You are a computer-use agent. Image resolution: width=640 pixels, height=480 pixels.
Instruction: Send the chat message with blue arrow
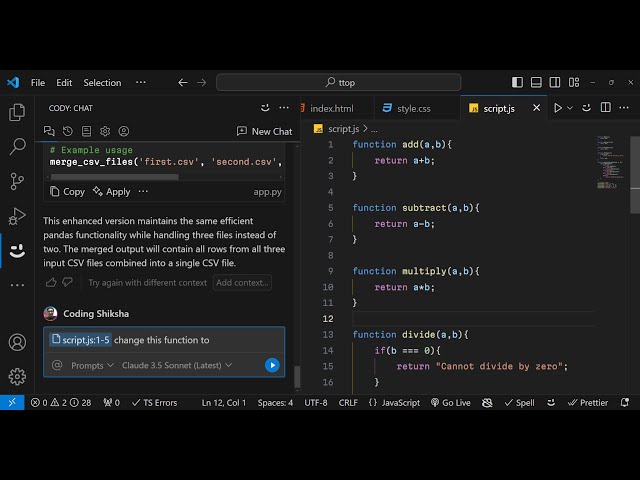(x=272, y=365)
